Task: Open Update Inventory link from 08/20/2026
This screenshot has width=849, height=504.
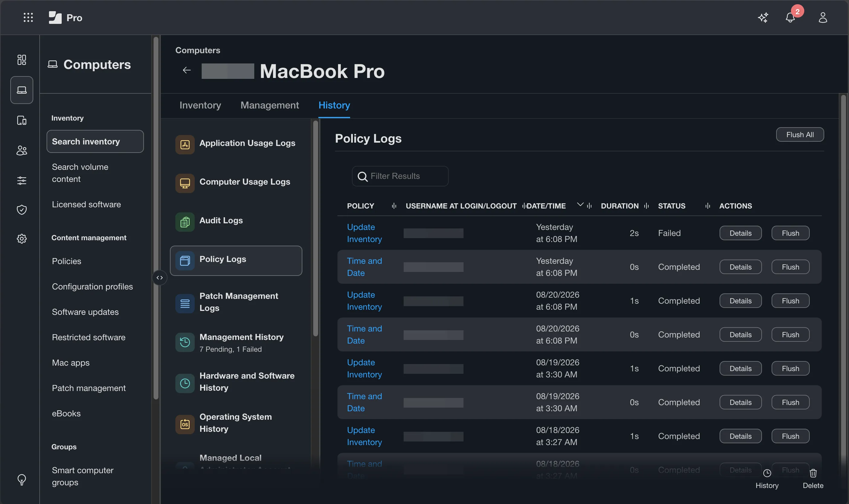Action: [364, 301]
